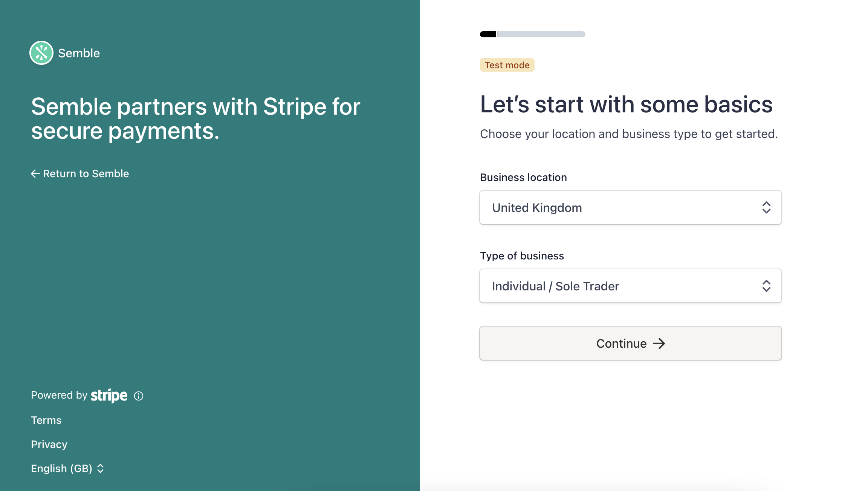Click the Business location field label
The width and height of the screenshot is (868, 491).
click(x=523, y=177)
